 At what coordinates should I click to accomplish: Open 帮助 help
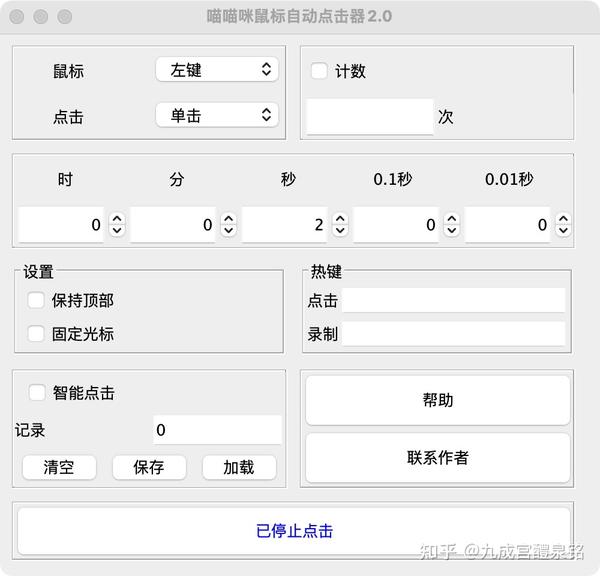pyautogui.click(x=438, y=400)
